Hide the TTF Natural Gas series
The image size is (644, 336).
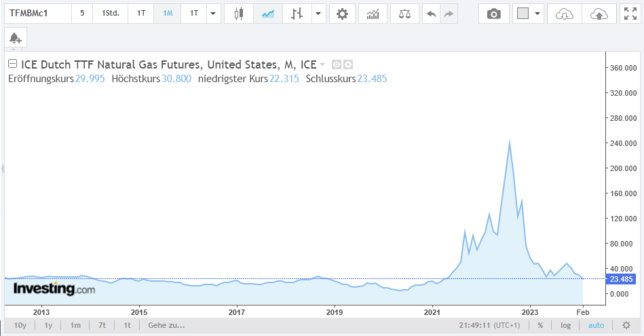pyautogui.click(x=336, y=64)
